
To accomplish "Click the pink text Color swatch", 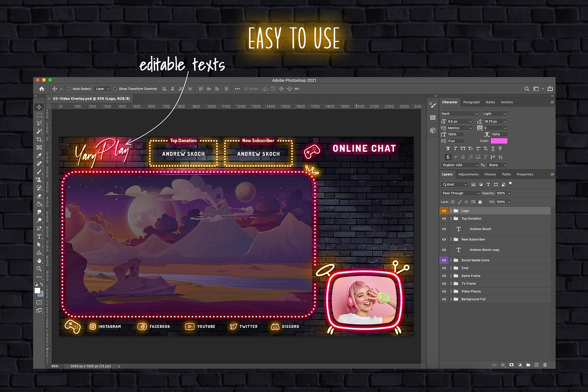I will 499,141.
